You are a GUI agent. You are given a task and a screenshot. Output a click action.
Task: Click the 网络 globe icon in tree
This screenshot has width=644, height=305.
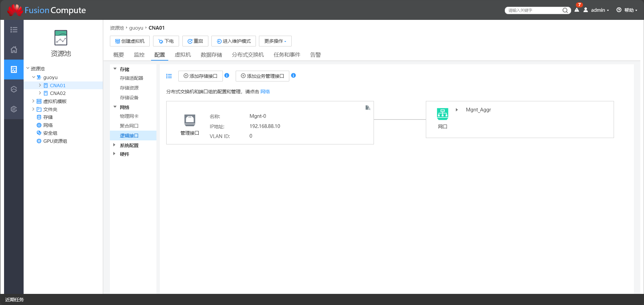39,125
